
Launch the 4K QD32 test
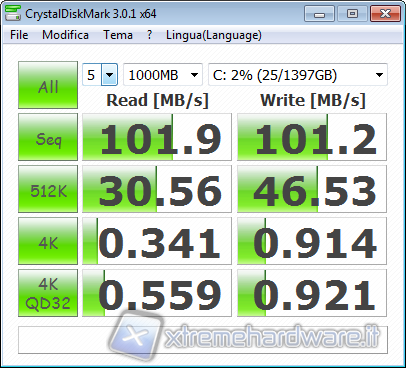[x=48, y=293]
